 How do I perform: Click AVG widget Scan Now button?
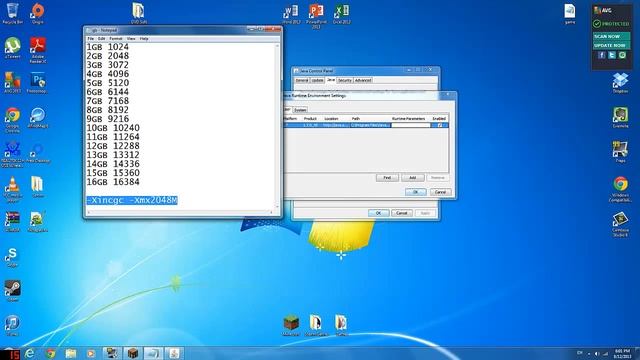point(611,36)
